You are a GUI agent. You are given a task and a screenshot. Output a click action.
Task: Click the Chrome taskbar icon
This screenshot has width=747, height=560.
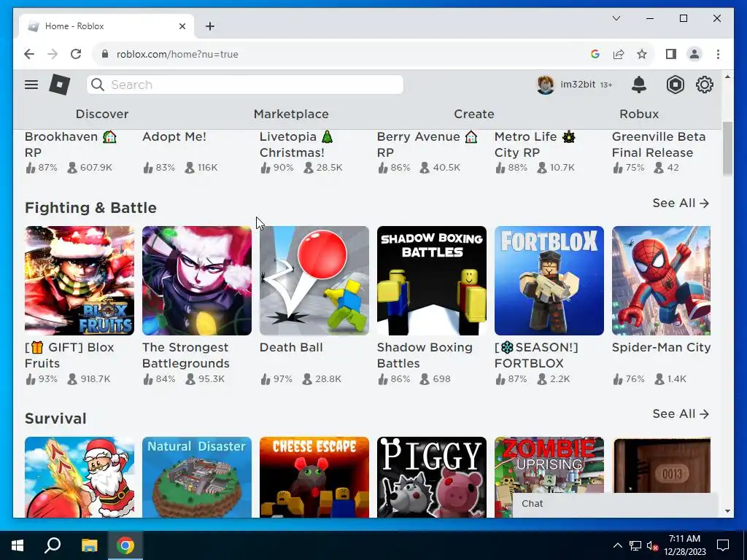(x=125, y=545)
